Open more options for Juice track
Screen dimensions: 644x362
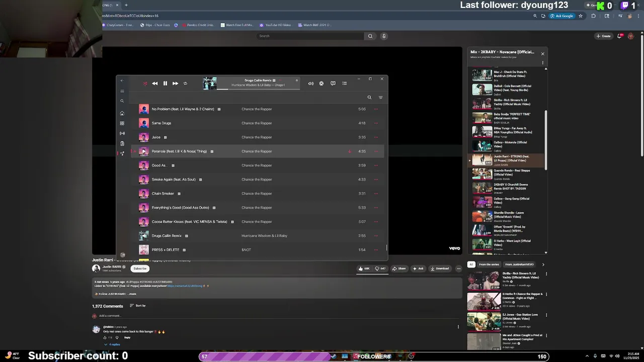coord(376,137)
